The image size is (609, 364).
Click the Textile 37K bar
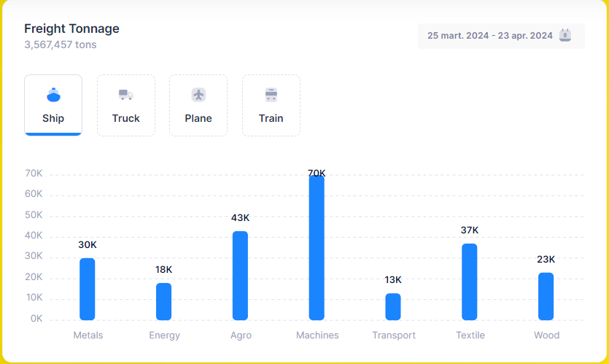pyautogui.click(x=470, y=282)
